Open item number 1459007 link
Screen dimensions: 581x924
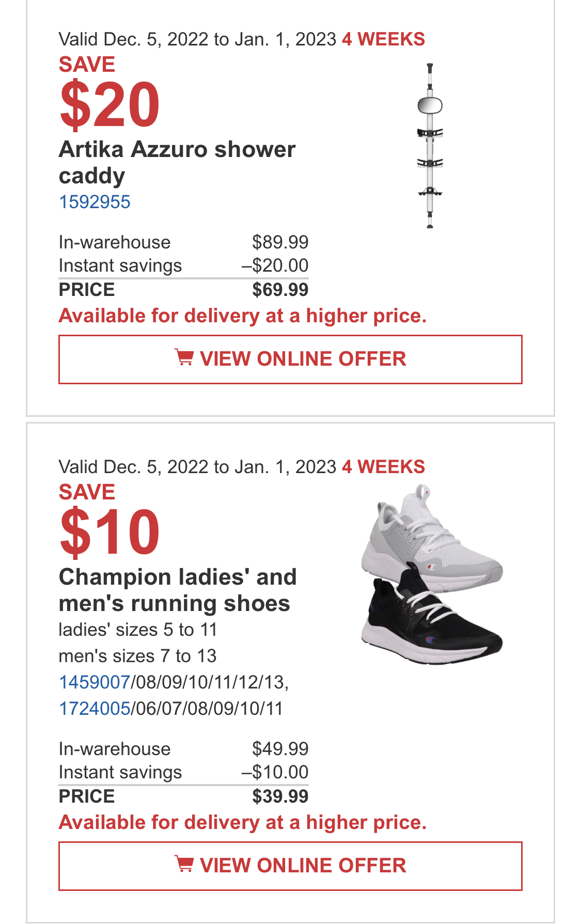[95, 682]
